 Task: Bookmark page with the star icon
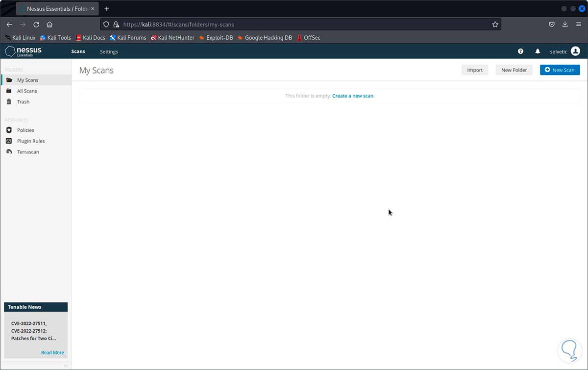click(495, 25)
